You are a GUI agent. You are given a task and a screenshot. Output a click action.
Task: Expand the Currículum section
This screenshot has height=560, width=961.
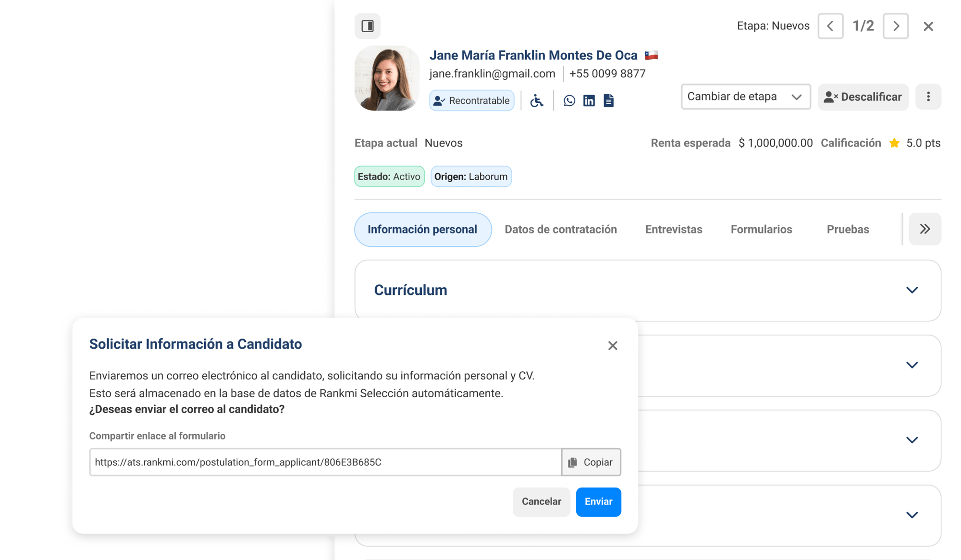click(912, 290)
